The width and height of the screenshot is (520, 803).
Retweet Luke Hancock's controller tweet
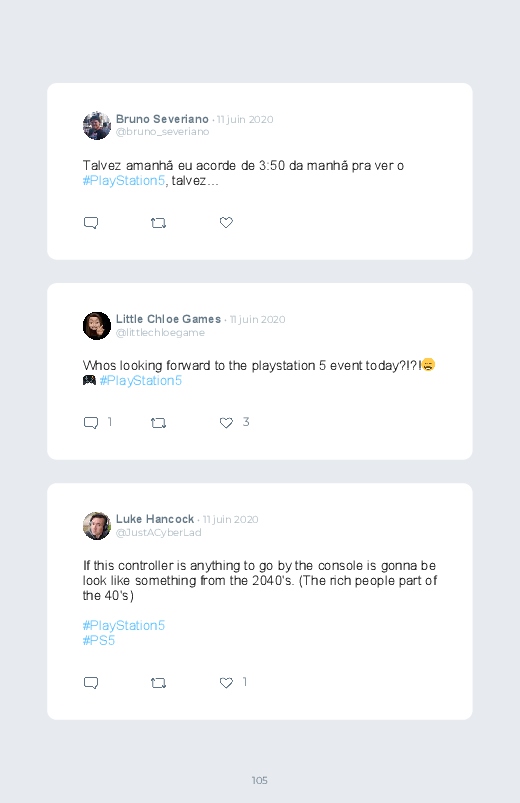coord(158,683)
